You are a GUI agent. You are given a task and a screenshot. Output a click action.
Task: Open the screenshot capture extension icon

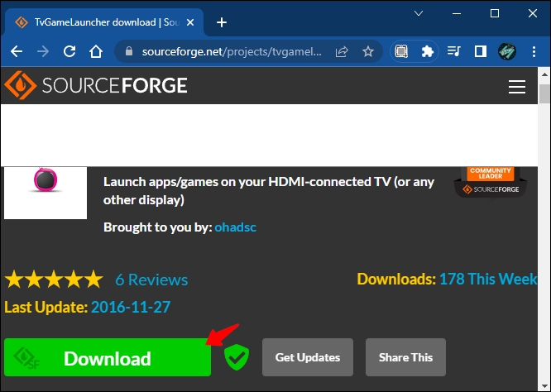401,51
